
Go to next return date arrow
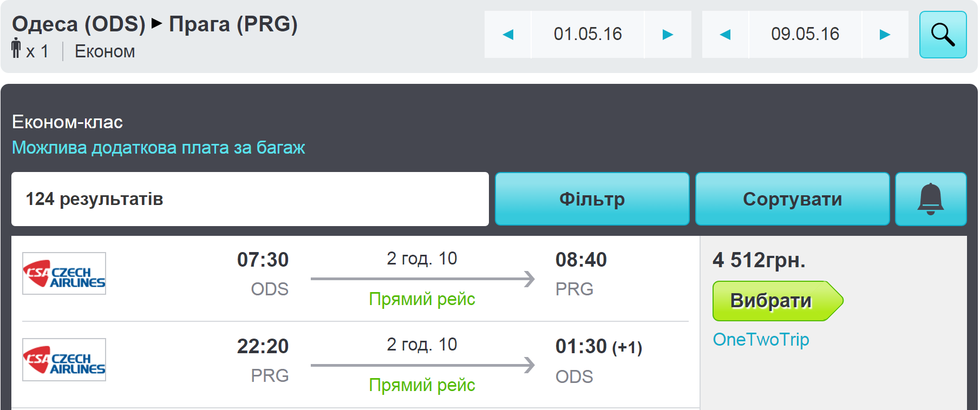tap(885, 35)
